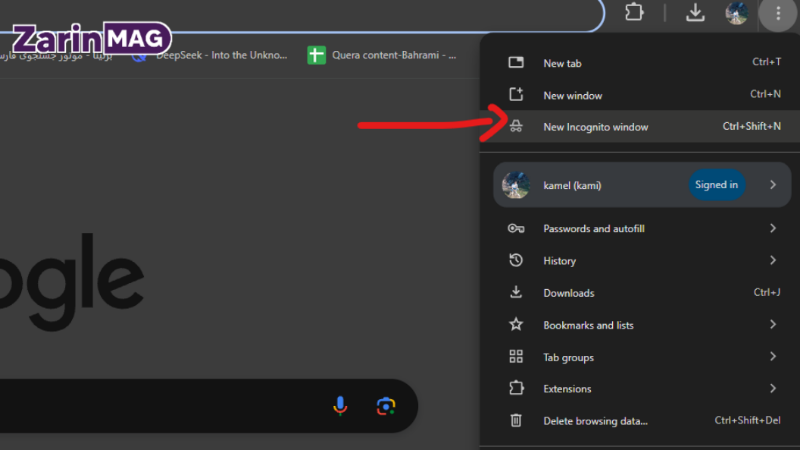Open the DeepSeek - Into the Unkno... bookmark
This screenshot has width=800, height=450.
210,55
